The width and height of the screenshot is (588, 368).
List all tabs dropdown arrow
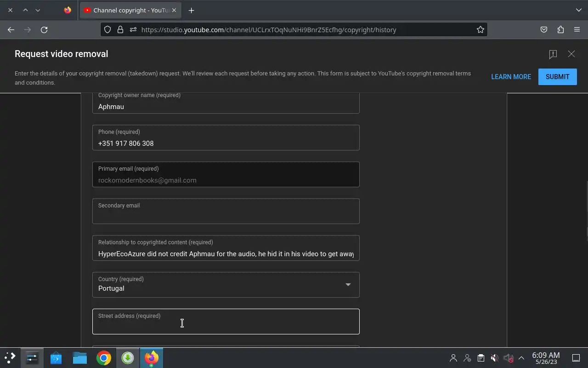point(578,10)
